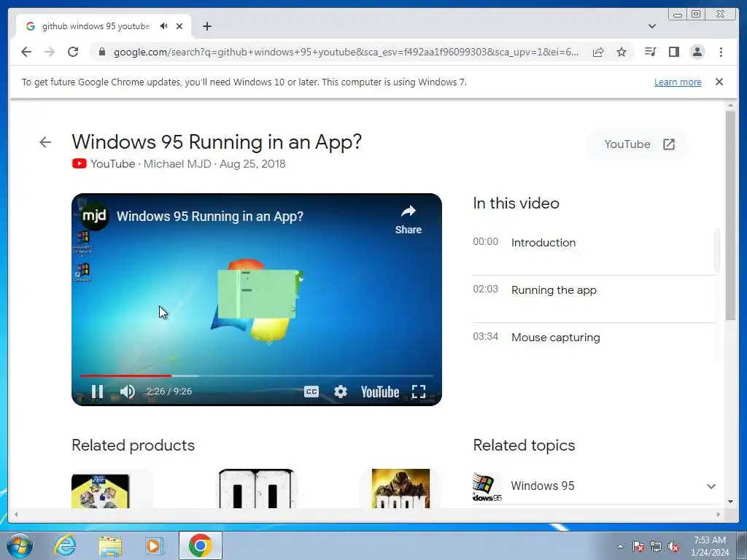
Task: Jump to the 02:03 Running the app chapter
Action: click(x=593, y=290)
